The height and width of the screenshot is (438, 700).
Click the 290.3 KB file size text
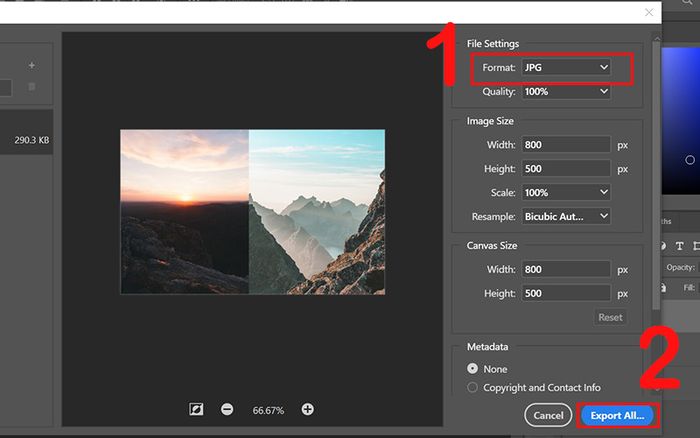pos(32,140)
